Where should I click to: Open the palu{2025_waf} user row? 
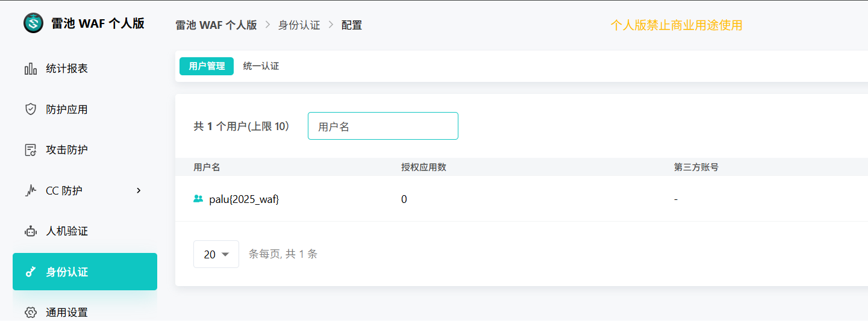pyautogui.click(x=522, y=199)
